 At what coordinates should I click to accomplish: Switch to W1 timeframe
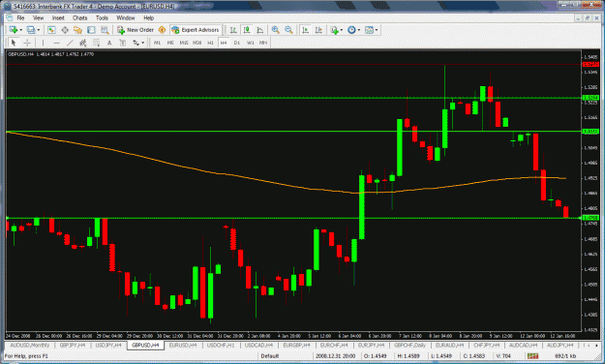[x=251, y=43]
